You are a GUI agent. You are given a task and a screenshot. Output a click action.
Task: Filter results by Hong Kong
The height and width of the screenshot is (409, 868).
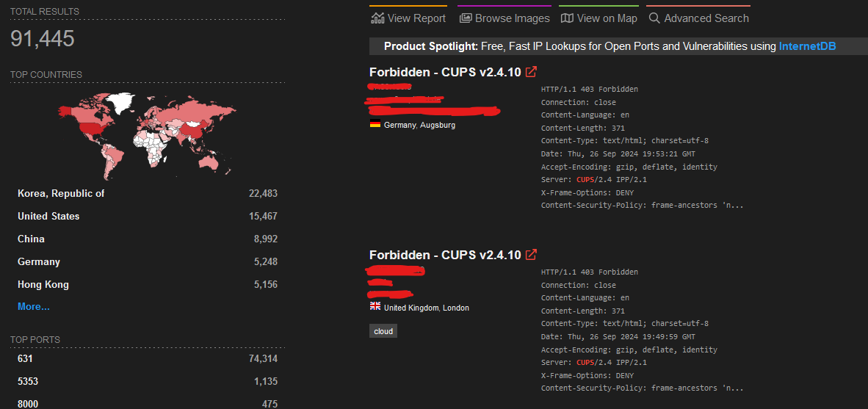(x=43, y=284)
